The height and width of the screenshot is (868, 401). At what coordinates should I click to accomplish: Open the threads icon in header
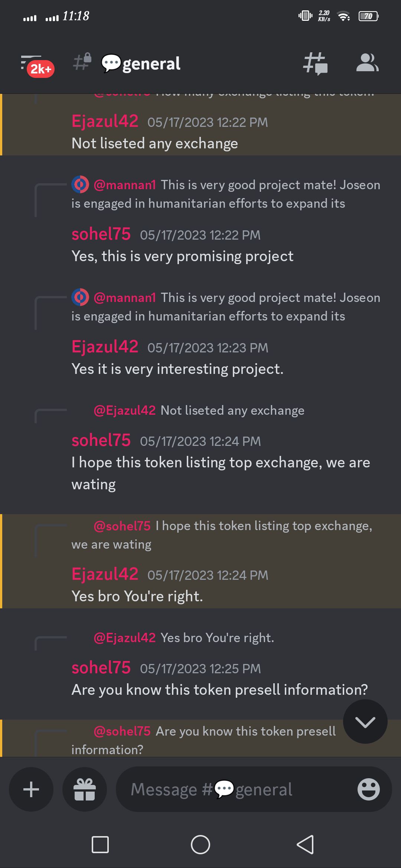(315, 63)
